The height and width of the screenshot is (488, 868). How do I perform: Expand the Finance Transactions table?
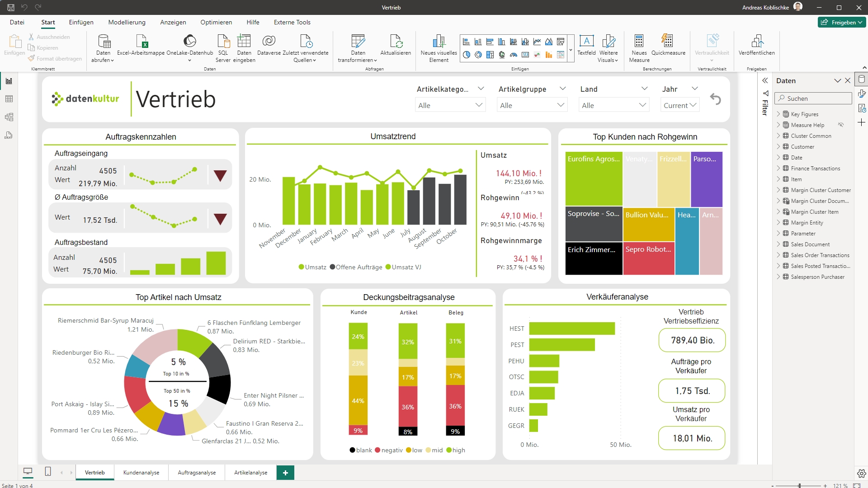click(778, 168)
